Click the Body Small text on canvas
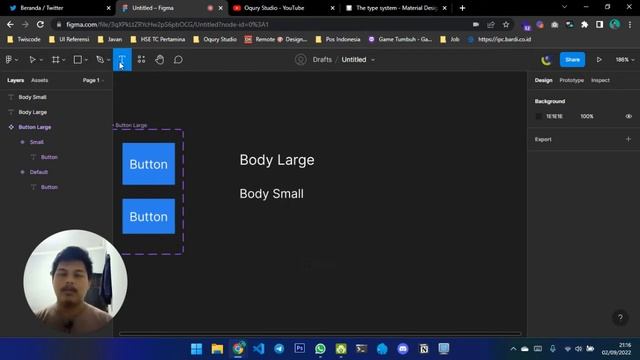Screen dimensions: 640x360 (271, 194)
